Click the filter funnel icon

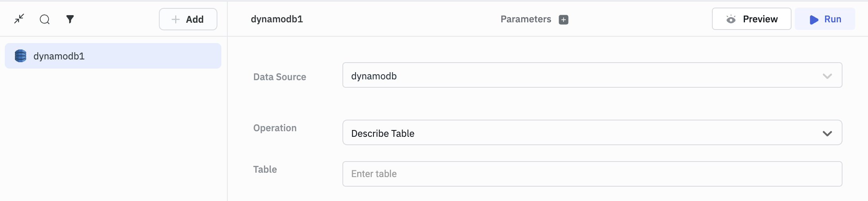70,19
